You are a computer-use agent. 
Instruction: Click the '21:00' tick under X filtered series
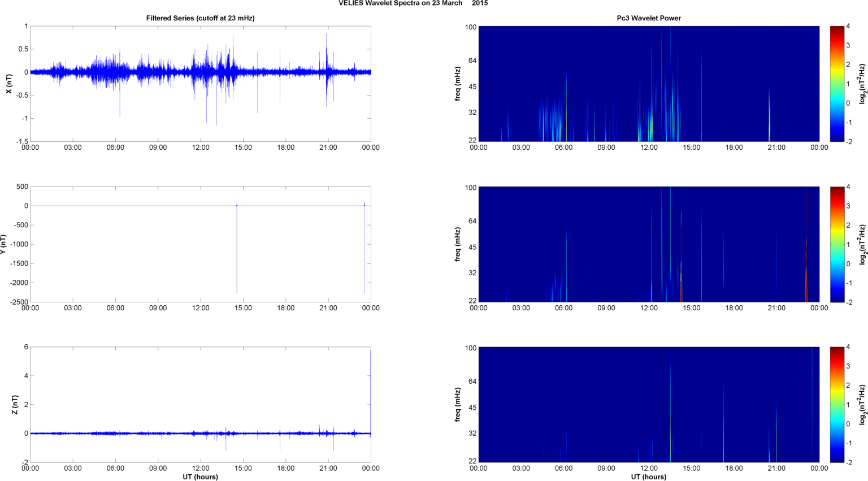[328, 148]
